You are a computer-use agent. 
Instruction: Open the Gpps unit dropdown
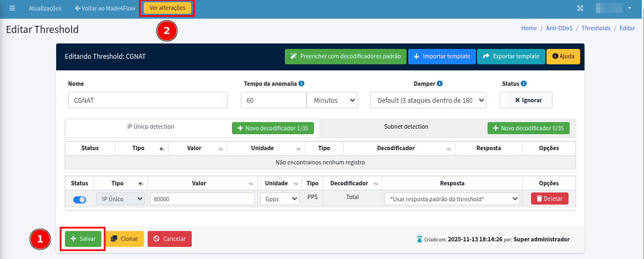(279, 199)
